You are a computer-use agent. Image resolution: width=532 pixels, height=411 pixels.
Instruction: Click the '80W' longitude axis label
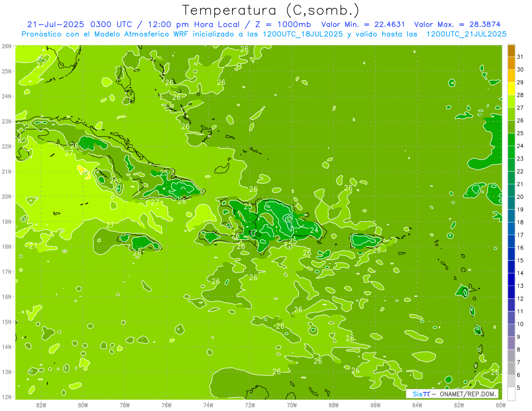[83, 405]
